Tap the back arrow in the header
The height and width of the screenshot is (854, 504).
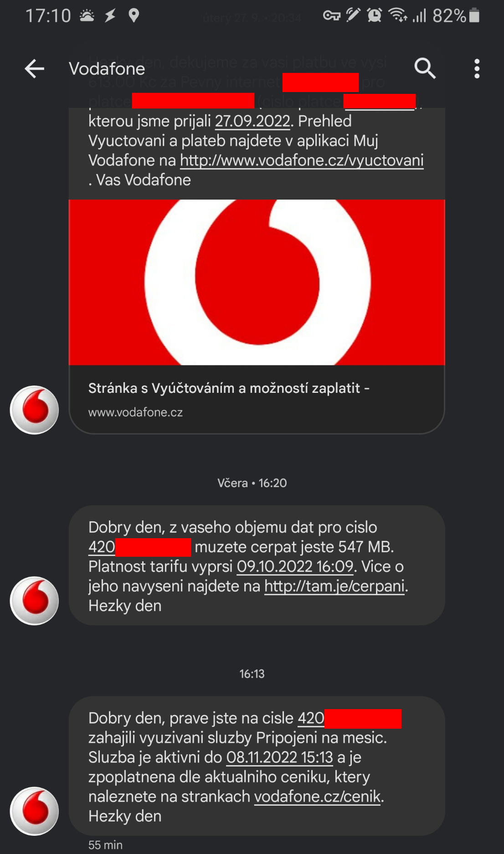point(34,69)
